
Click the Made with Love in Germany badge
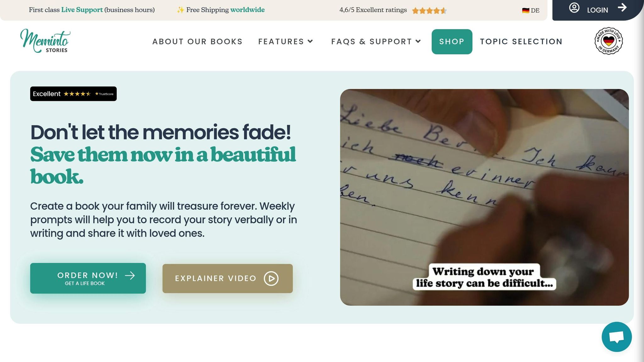(608, 41)
